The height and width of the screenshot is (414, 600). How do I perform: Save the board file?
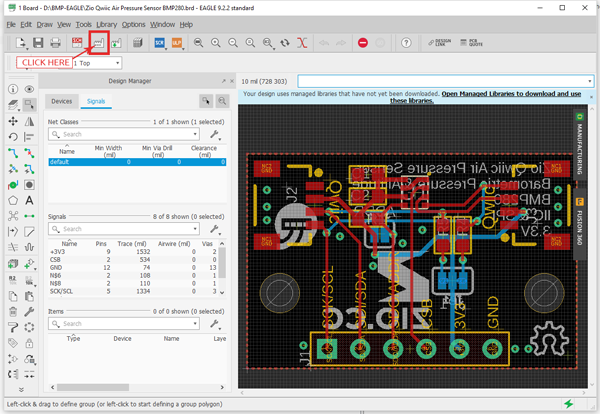38,43
